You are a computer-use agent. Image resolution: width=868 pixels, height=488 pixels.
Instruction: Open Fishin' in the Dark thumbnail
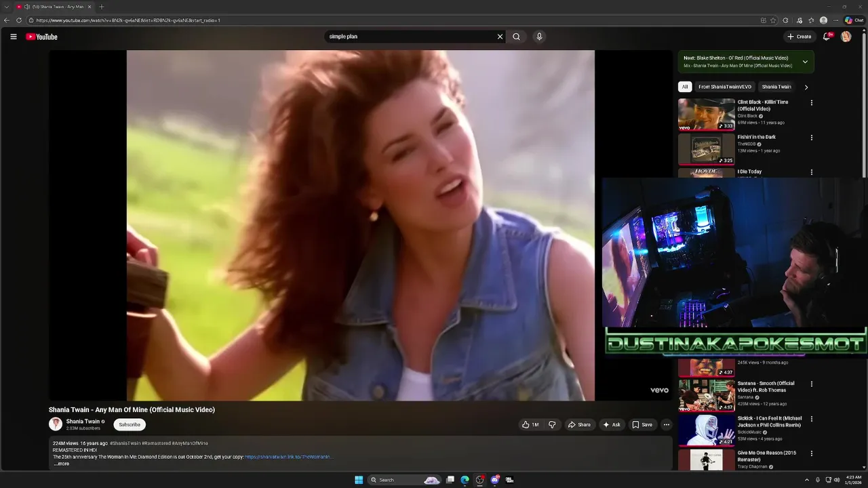(707, 149)
